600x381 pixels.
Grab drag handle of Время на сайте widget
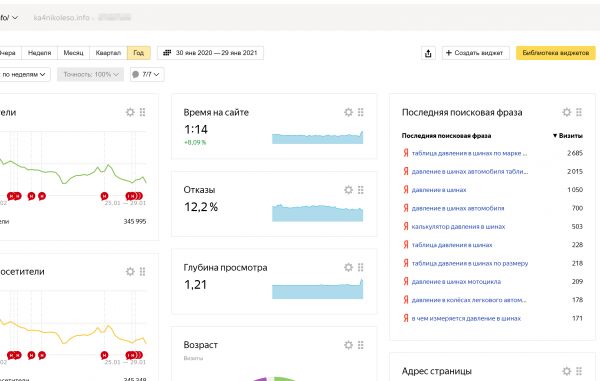[x=360, y=112]
